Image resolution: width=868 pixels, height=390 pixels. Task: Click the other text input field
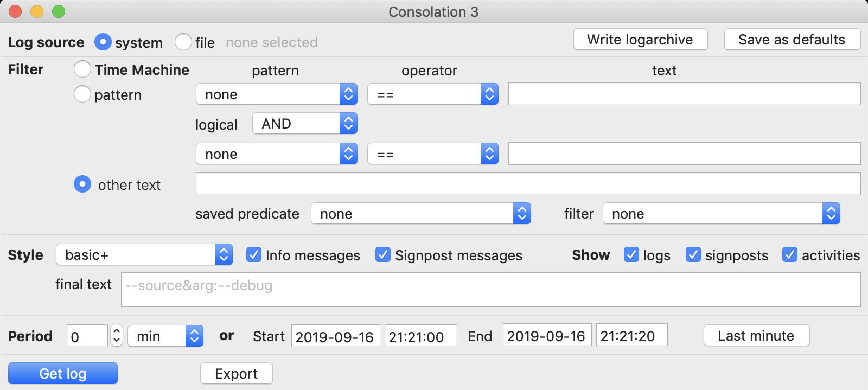point(527,184)
